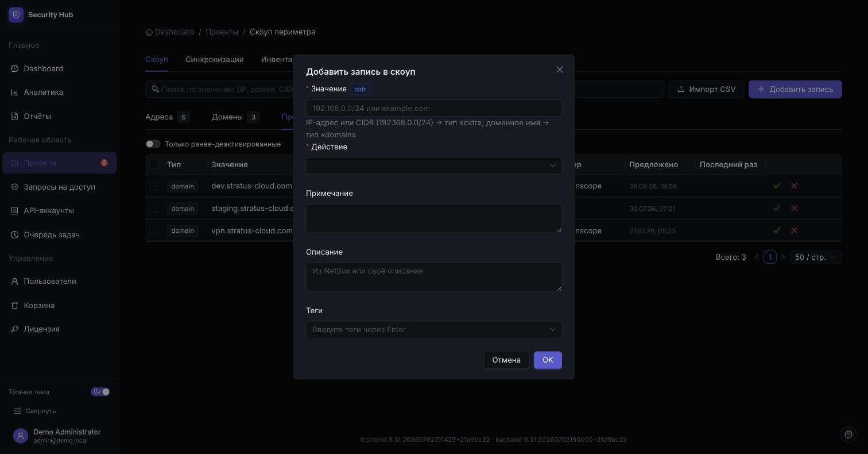This screenshot has height=454, width=868.
Task: Approve the staging.stratus-cloud row with the green check
Action: (777, 208)
